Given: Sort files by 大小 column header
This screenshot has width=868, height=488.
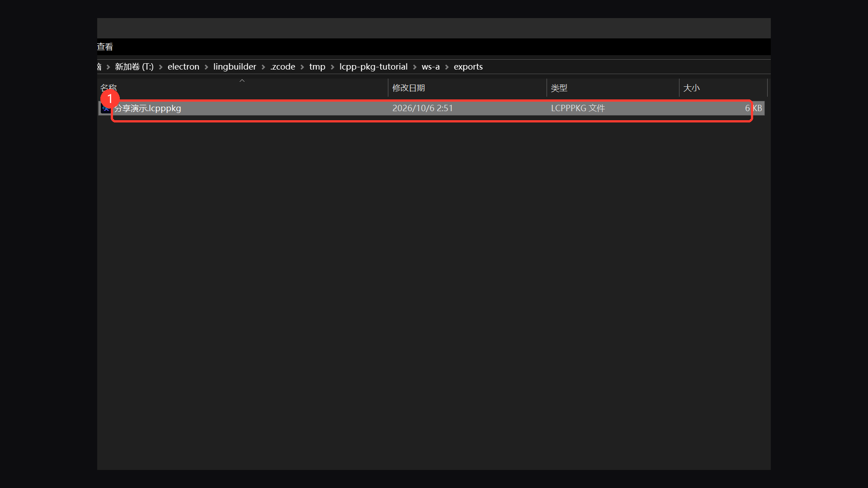Looking at the screenshot, I should (x=723, y=88).
